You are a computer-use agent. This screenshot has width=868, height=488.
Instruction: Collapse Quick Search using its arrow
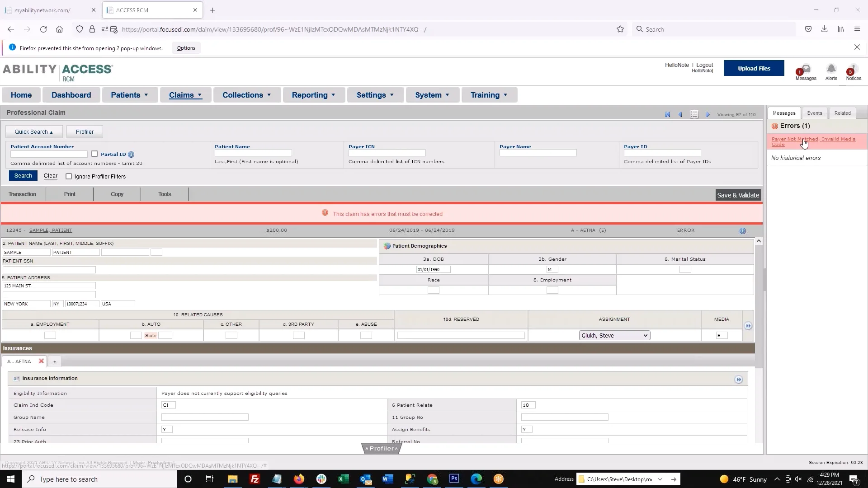pyautogui.click(x=52, y=131)
